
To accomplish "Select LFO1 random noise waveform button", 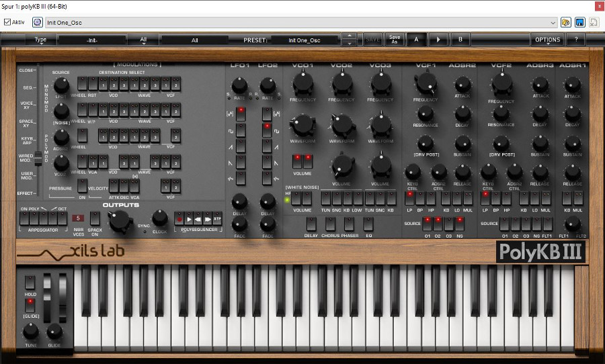I will (x=241, y=179).
